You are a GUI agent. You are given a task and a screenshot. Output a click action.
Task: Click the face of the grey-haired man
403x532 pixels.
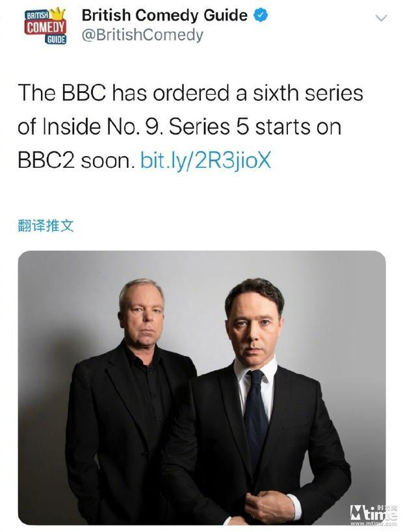(143, 313)
